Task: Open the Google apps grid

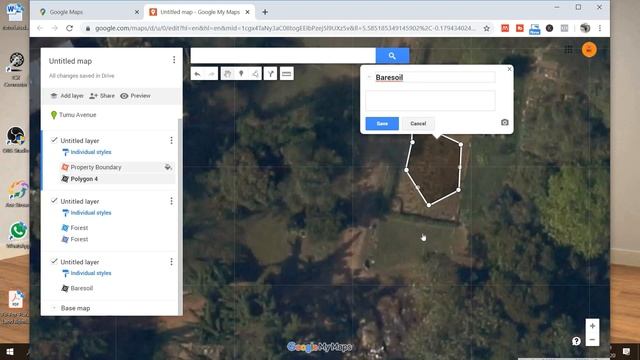Action: [x=568, y=50]
